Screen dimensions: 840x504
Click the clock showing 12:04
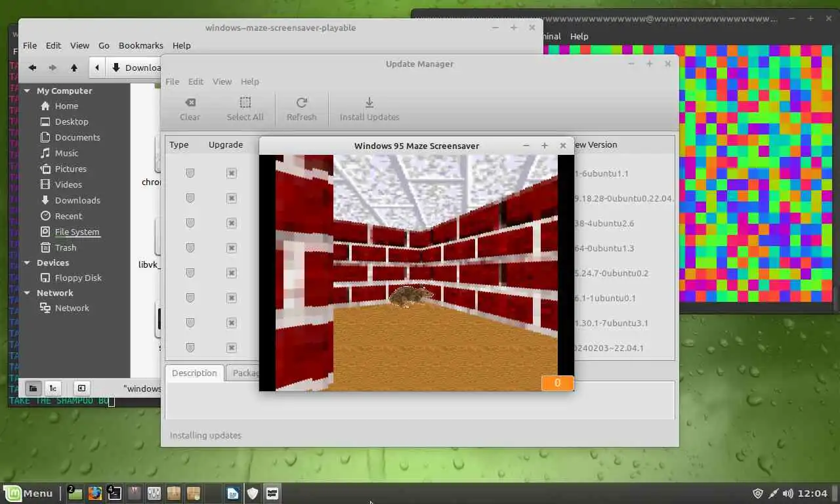pyautogui.click(x=814, y=493)
